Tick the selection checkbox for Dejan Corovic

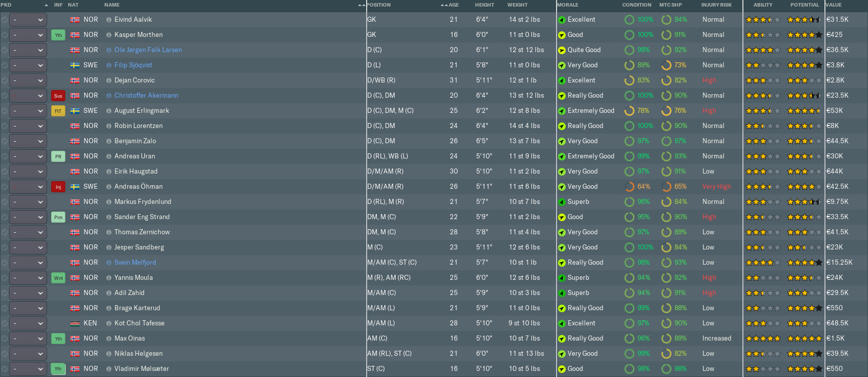click(5, 80)
